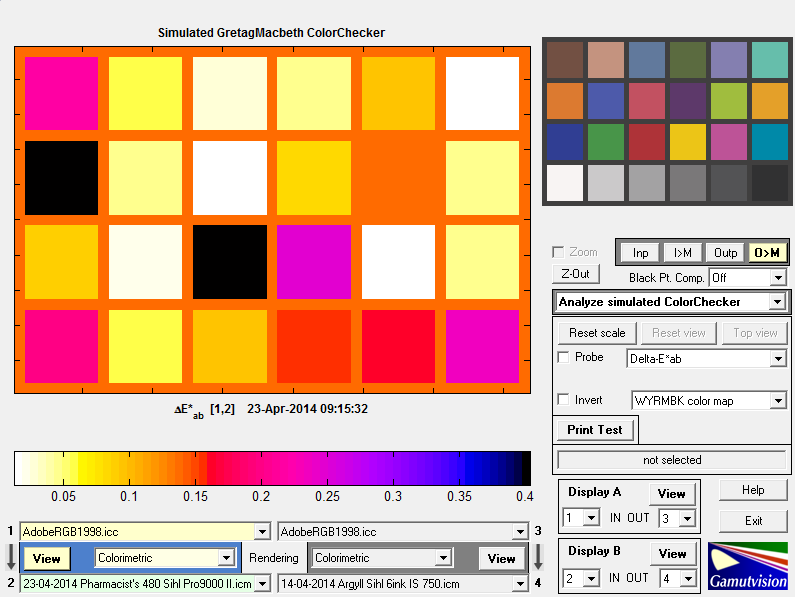Viewport: 795px width, 597px height.
Task: Enable the Invert color map checkbox
Action: pos(564,400)
